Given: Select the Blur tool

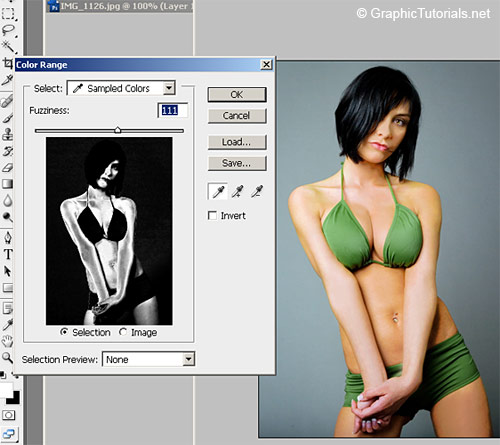Looking at the screenshot, I should tap(7, 201).
